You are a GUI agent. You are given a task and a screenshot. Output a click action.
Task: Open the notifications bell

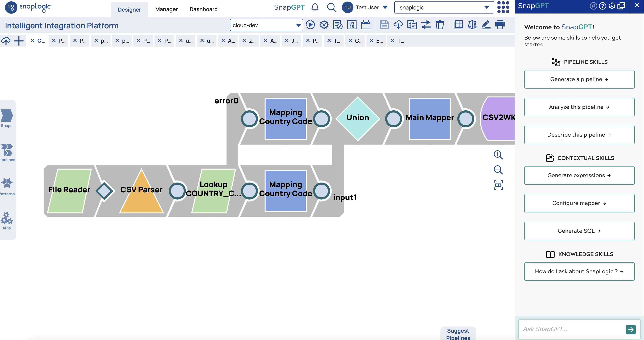(x=315, y=7)
